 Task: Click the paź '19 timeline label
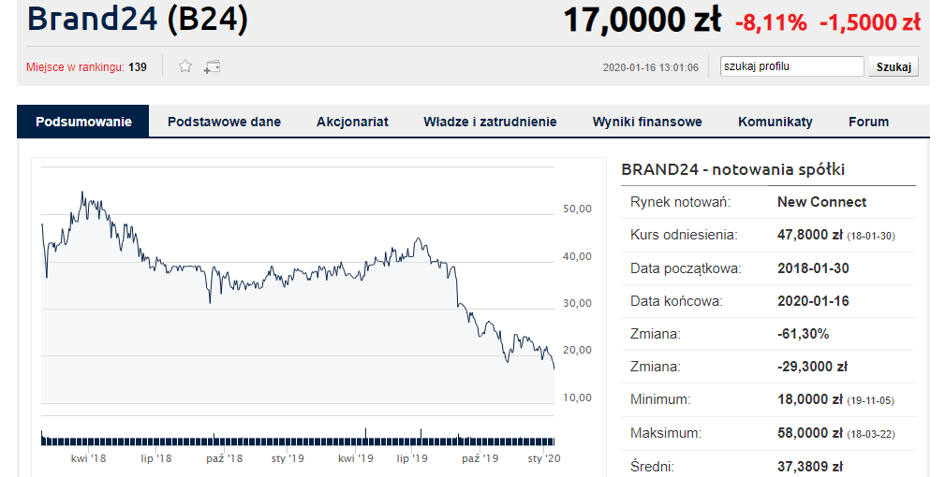click(x=480, y=458)
